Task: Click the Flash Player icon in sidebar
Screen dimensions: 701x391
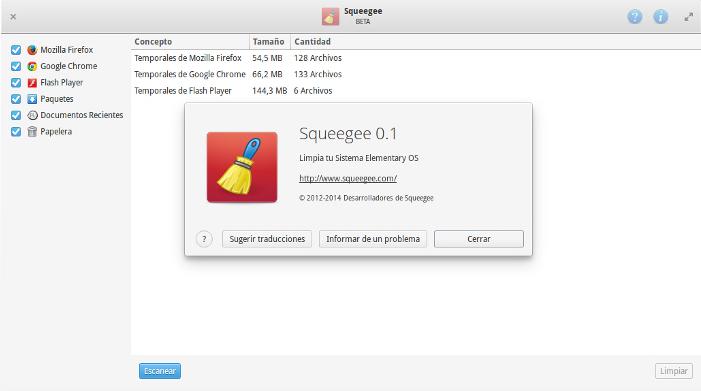Action: [32, 83]
